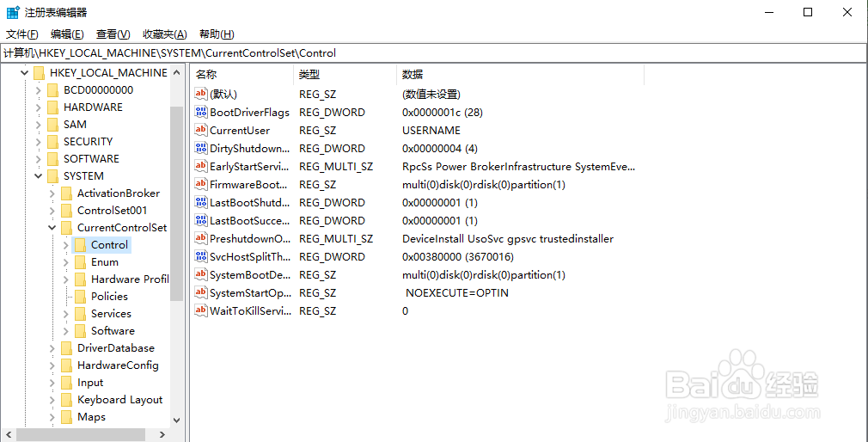Select the Maps key

tap(91, 416)
